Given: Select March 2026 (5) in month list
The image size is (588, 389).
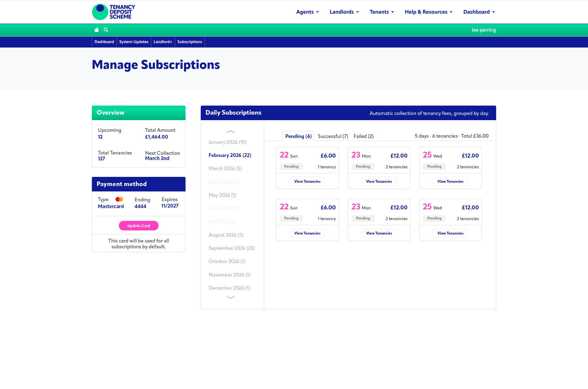Looking at the screenshot, I should pos(225,169).
